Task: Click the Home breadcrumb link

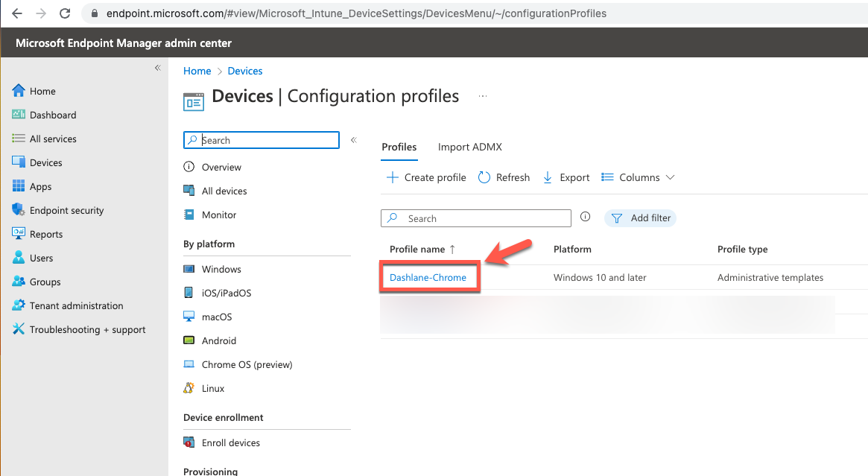Action: [197, 71]
